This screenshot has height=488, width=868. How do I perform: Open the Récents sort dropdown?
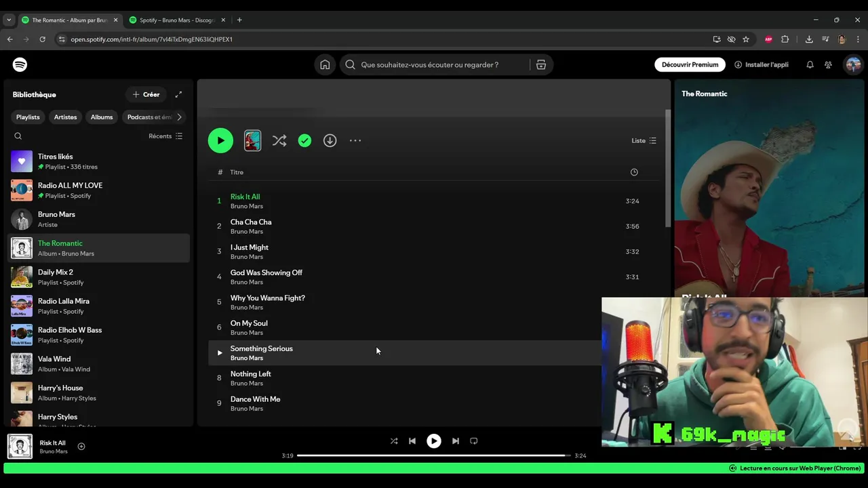tap(165, 136)
